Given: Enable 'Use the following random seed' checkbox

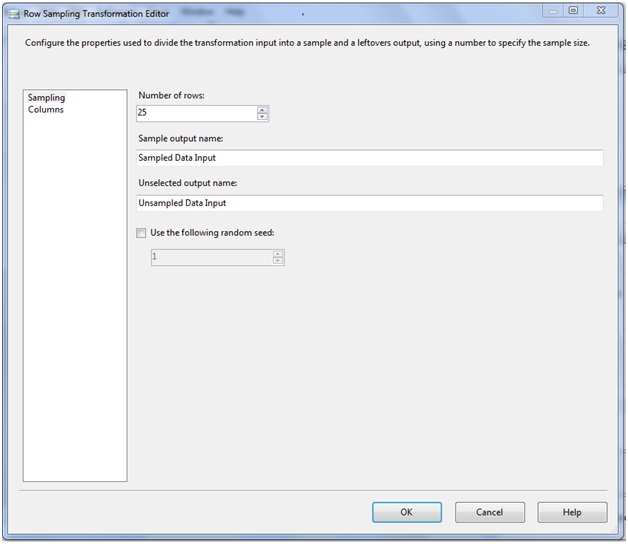Looking at the screenshot, I should 141,233.
